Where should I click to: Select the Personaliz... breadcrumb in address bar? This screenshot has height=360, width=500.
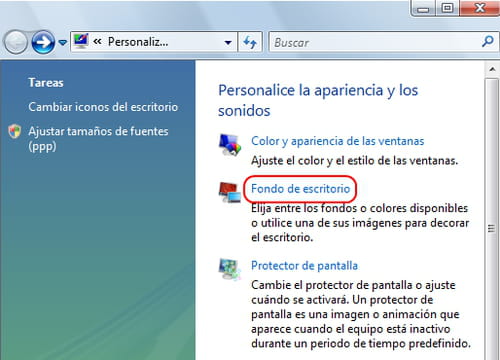(x=138, y=42)
